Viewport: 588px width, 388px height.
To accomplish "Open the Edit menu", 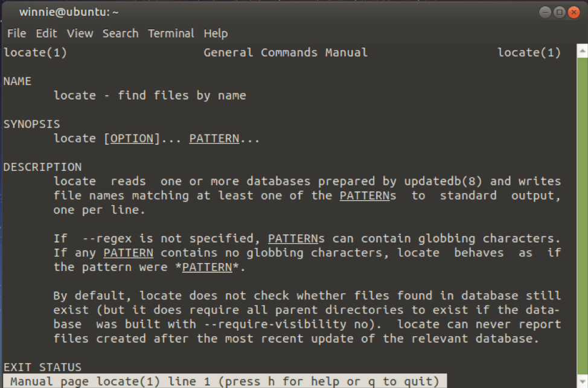I will point(46,33).
